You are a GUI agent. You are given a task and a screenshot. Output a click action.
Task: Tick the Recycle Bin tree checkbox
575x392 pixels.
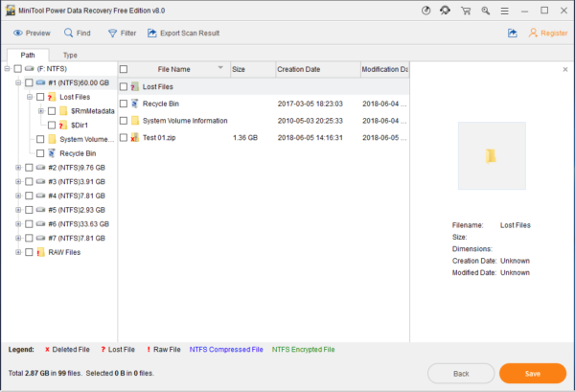pos(40,153)
